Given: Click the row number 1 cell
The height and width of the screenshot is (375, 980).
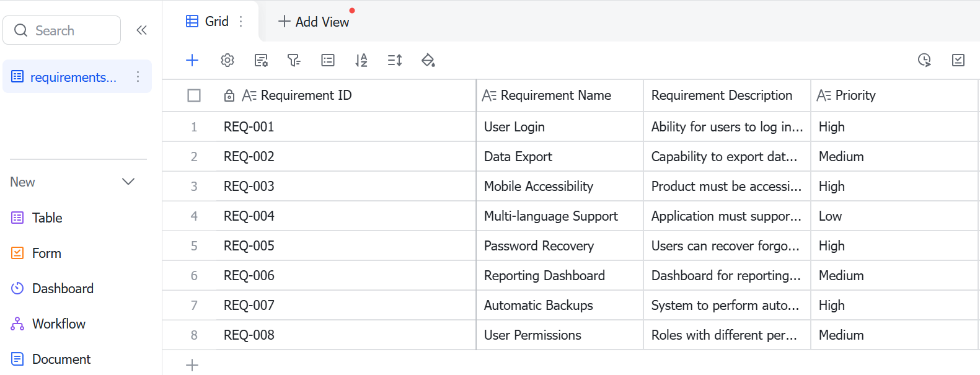Looking at the screenshot, I should 194,127.
